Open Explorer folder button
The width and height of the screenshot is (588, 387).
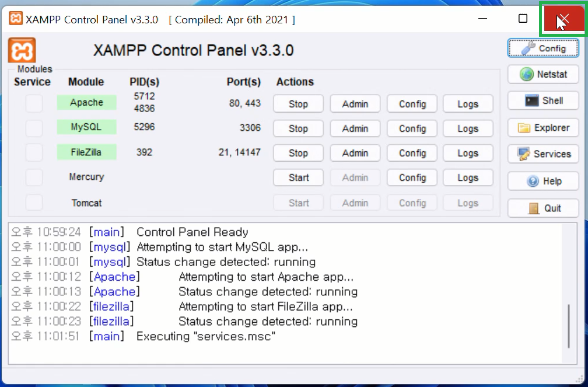pyautogui.click(x=543, y=128)
